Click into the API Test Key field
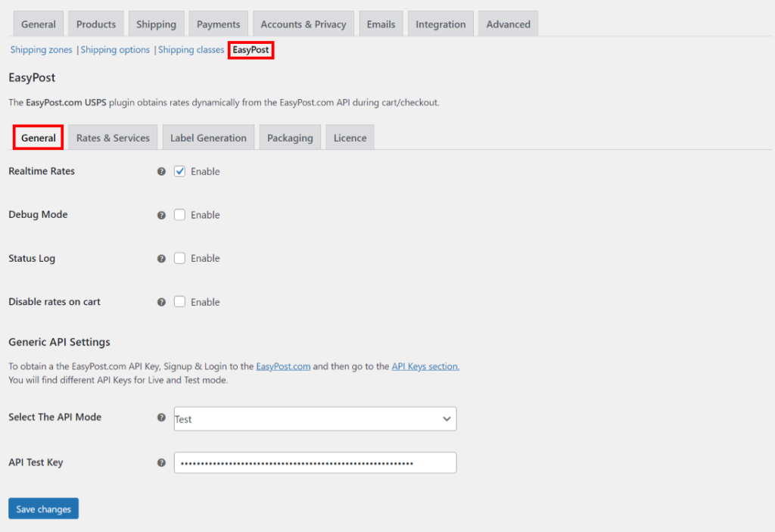The image size is (775, 532). tap(315, 462)
